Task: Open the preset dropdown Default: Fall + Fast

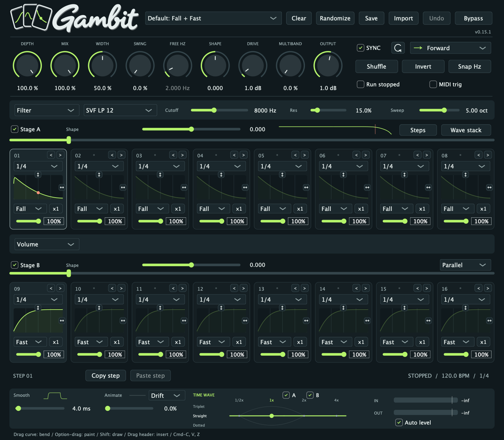Action: pyautogui.click(x=213, y=18)
